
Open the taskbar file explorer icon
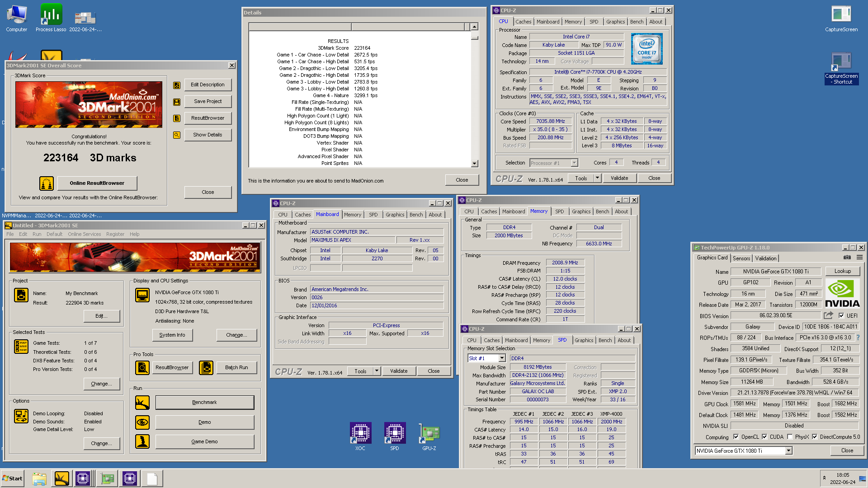point(39,479)
